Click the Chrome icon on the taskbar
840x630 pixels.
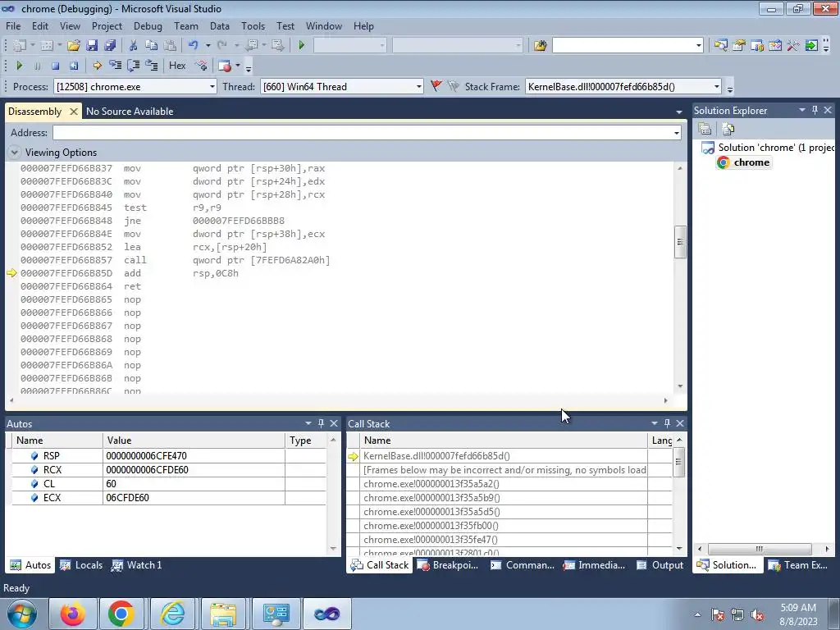click(121, 614)
